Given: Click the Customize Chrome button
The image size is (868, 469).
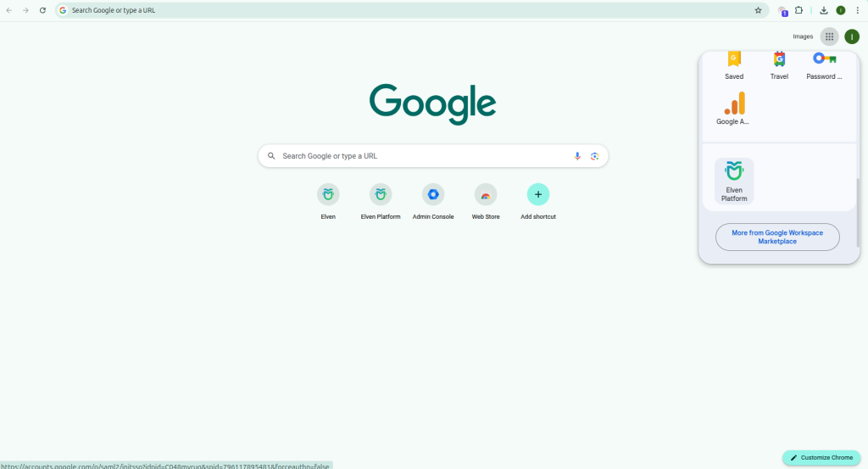Looking at the screenshot, I should (x=821, y=457).
